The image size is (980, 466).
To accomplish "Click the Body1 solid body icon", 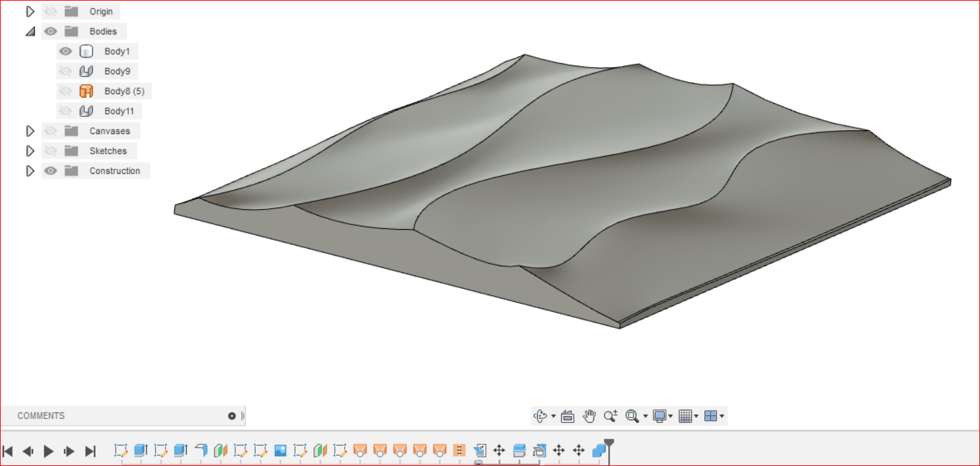I will point(86,51).
